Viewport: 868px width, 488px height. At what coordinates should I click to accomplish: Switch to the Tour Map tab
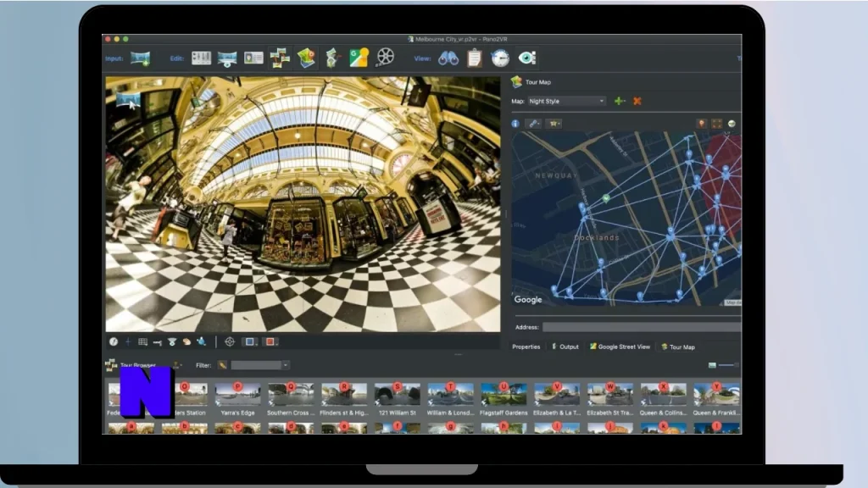678,347
